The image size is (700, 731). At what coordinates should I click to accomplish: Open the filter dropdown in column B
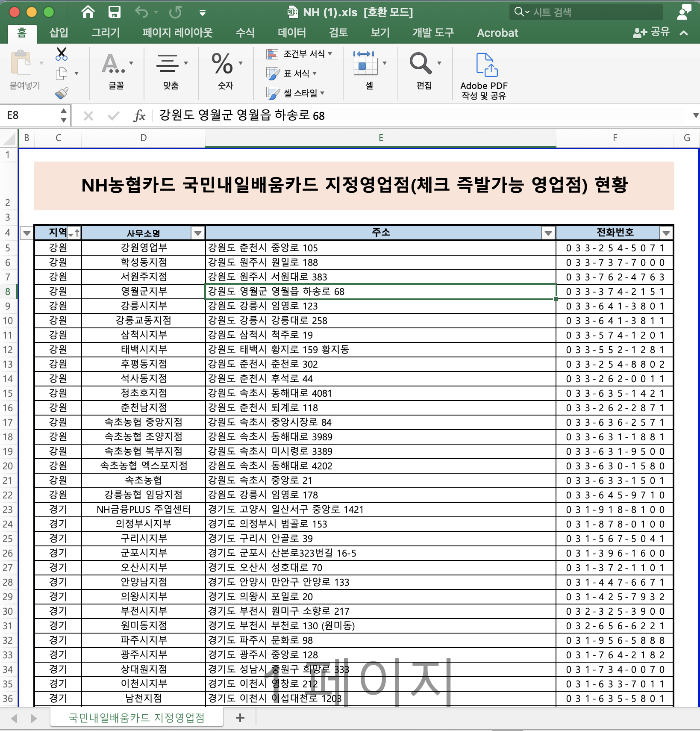(x=26, y=233)
